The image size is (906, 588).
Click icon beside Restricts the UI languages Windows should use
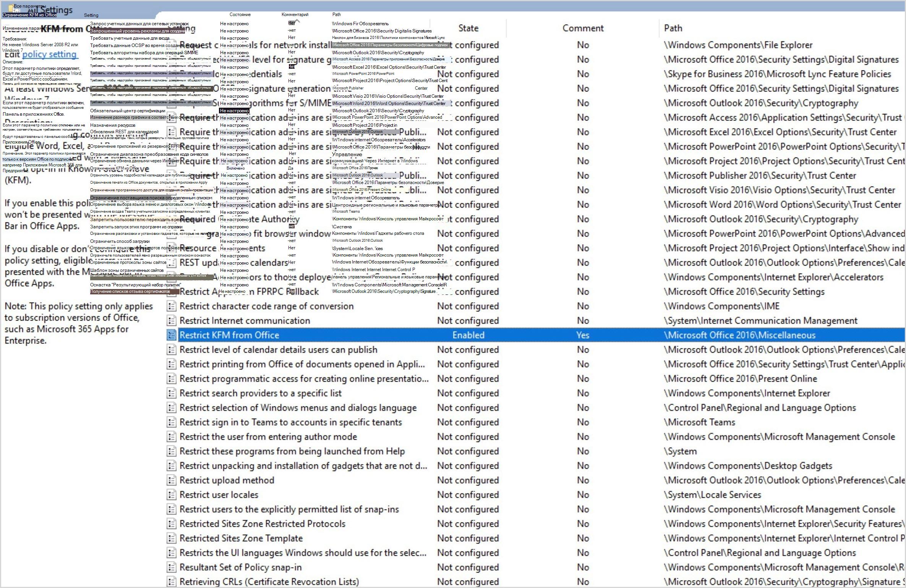tap(172, 553)
